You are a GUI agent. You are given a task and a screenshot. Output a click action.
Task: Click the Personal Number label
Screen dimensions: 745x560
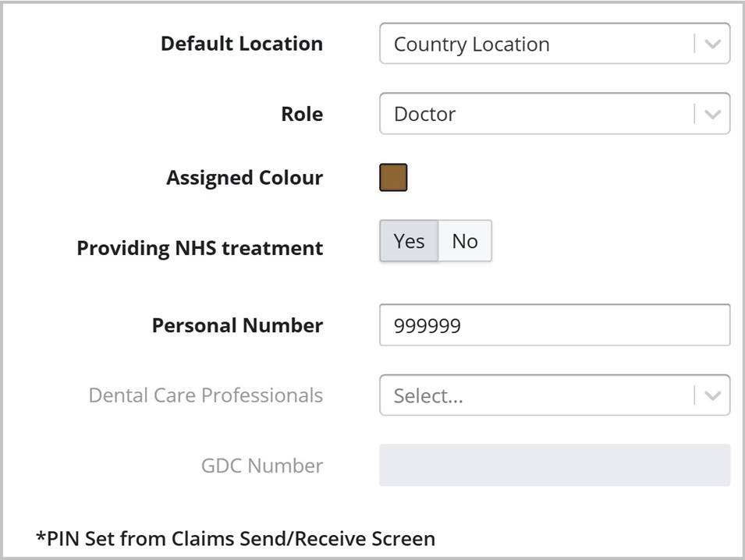(x=237, y=325)
